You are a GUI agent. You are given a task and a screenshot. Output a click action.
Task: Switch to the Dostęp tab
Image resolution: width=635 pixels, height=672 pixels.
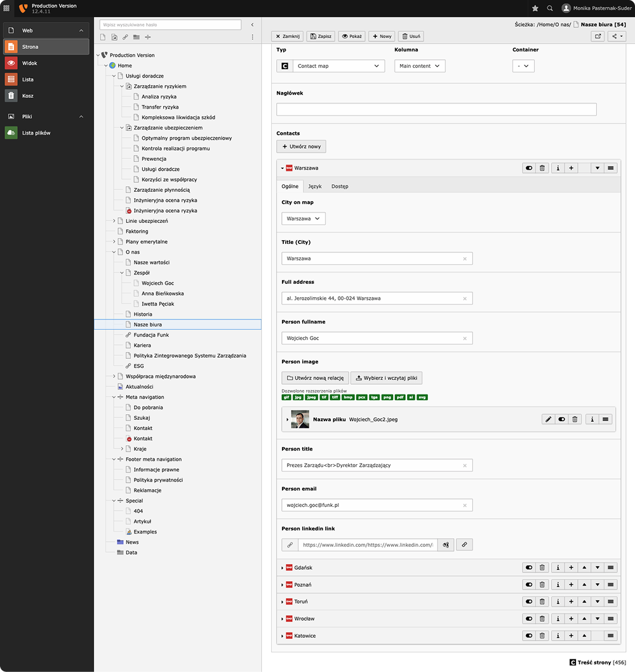coord(340,186)
